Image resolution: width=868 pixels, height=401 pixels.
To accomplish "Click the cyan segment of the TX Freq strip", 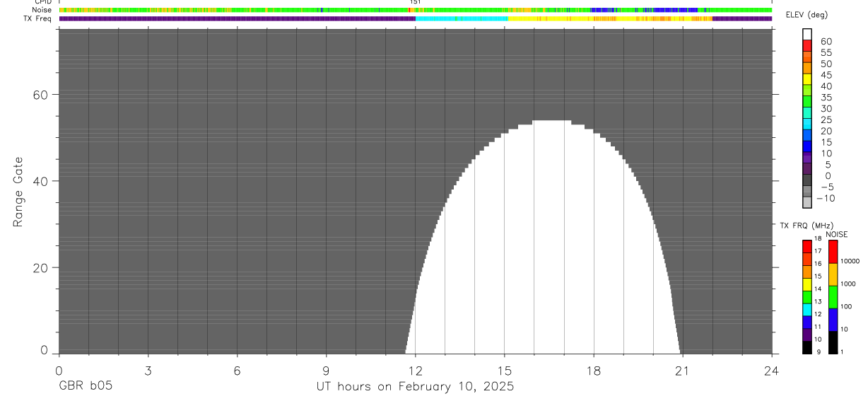I will pyautogui.click(x=462, y=18).
